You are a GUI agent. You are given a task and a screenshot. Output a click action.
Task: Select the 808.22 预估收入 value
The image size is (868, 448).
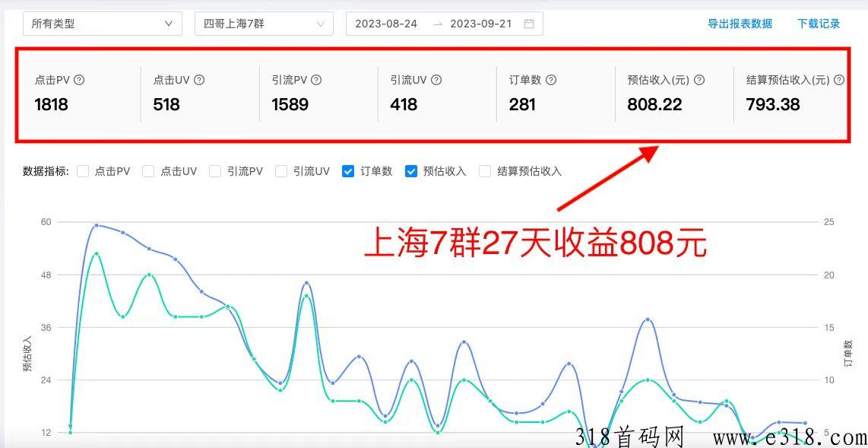pyautogui.click(x=654, y=104)
